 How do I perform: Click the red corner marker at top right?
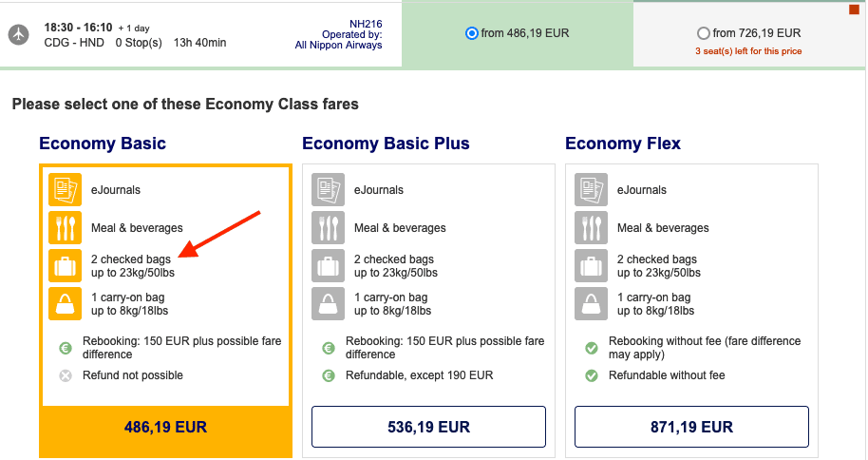(x=854, y=10)
